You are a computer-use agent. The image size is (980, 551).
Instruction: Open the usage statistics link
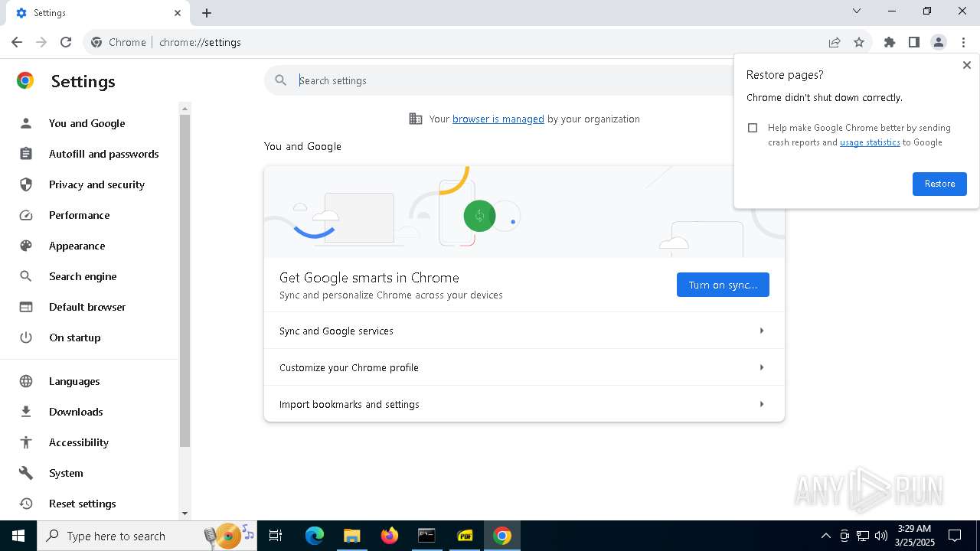click(870, 142)
